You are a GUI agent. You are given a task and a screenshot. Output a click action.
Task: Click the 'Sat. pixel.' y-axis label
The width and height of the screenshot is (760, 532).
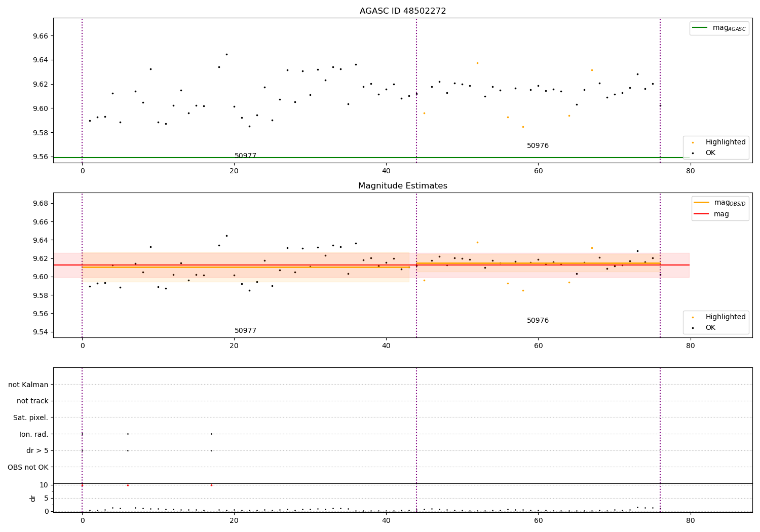(x=30, y=418)
